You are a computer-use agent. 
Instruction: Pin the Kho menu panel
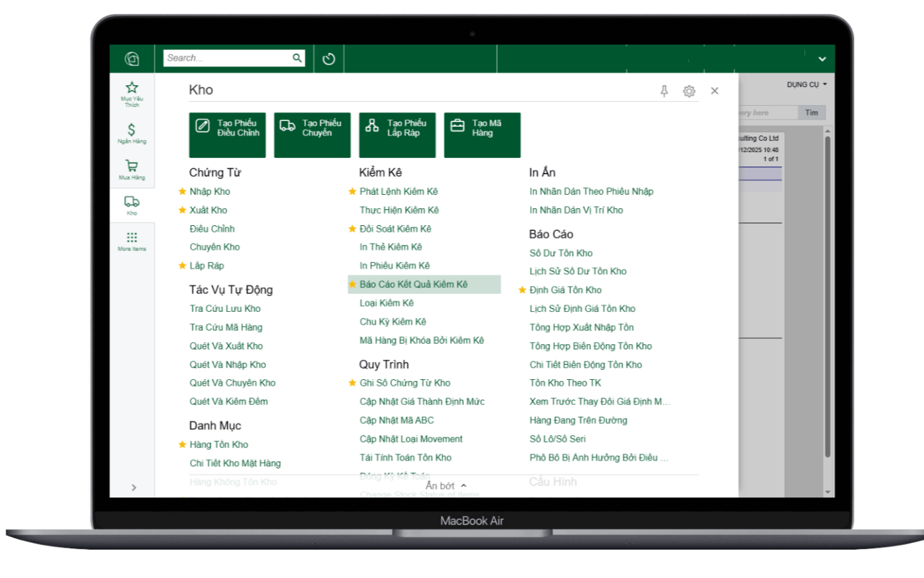tap(664, 91)
